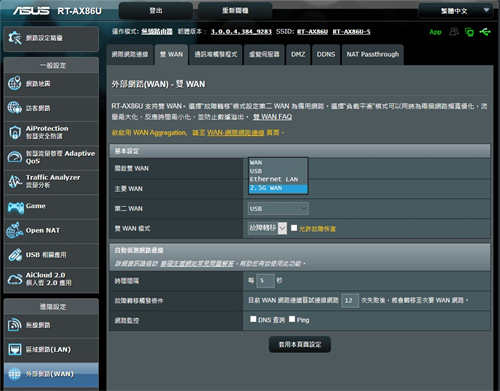Open Network Map from sidebar icon

click(x=15, y=83)
